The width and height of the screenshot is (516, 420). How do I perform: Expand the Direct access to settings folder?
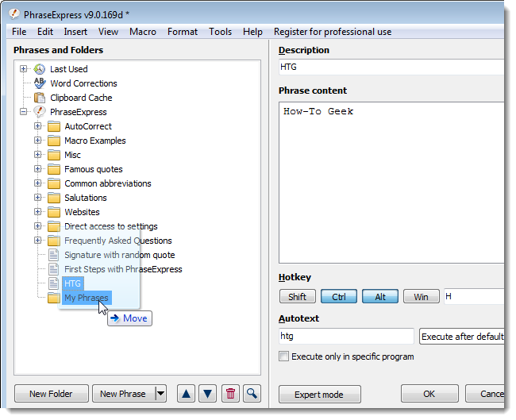point(38,226)
